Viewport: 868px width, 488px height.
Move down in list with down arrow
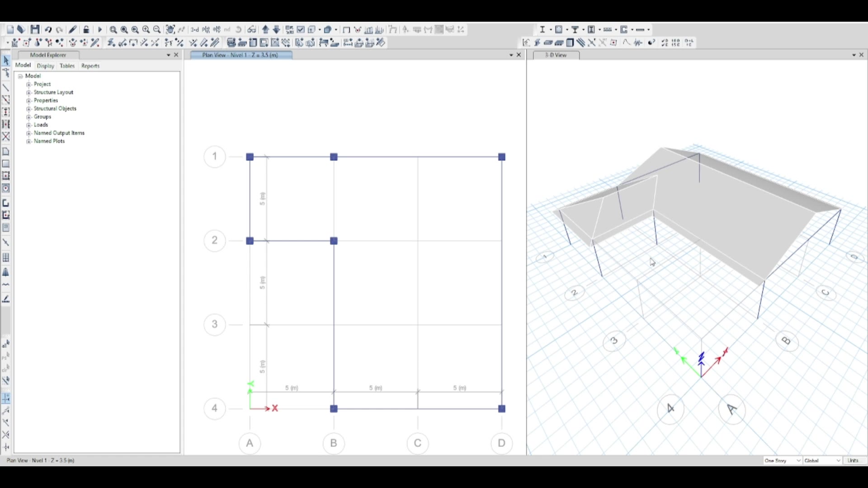(x=277, y=30)
